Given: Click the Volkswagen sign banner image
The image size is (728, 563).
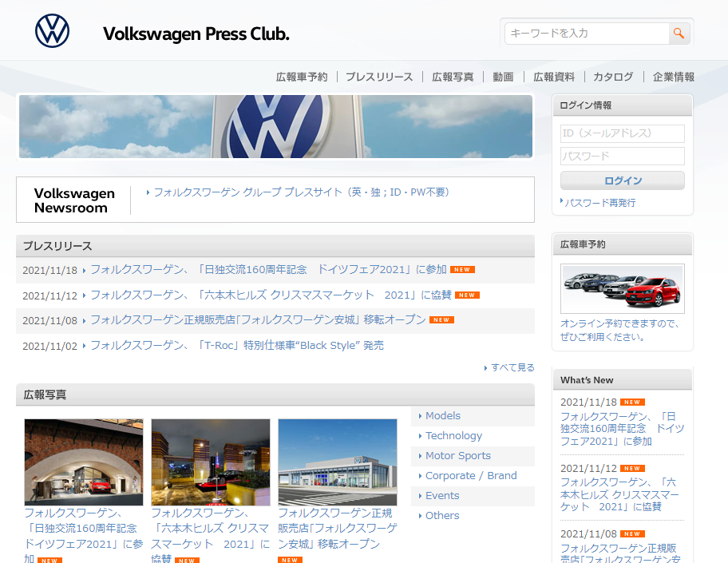Looking at the screenshot, I should pos(275,126).
